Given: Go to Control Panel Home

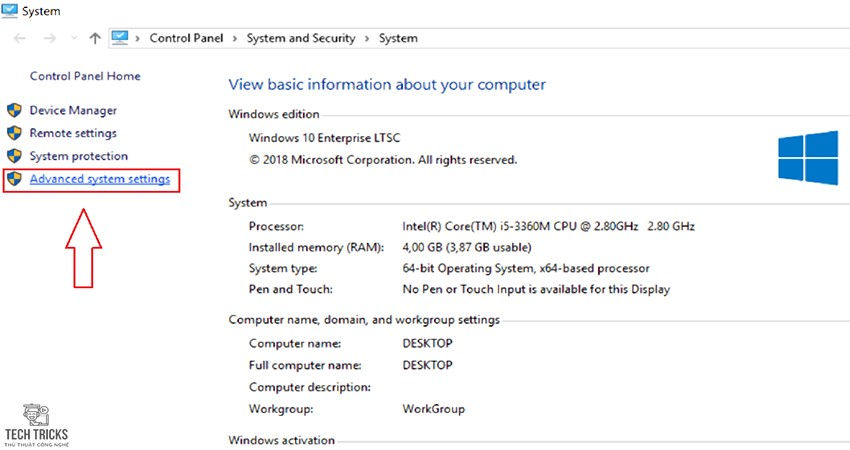Looking at the screenshot, I should click(x=85, y=76).
